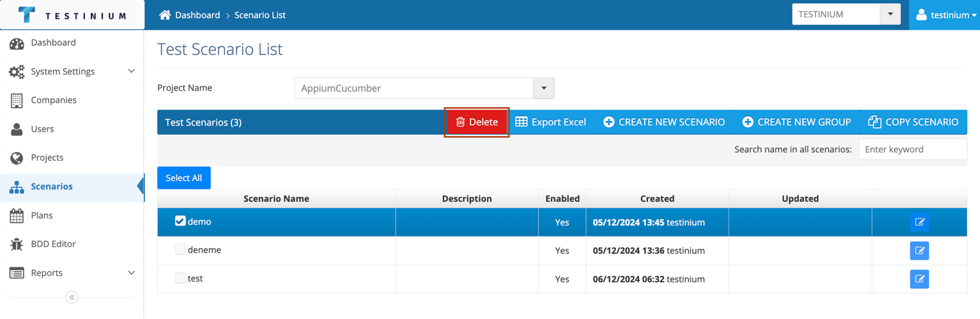The width and height of the screenshot is (980, 319).
Task: Click the Description column header
Action: (x=467, y=198)
